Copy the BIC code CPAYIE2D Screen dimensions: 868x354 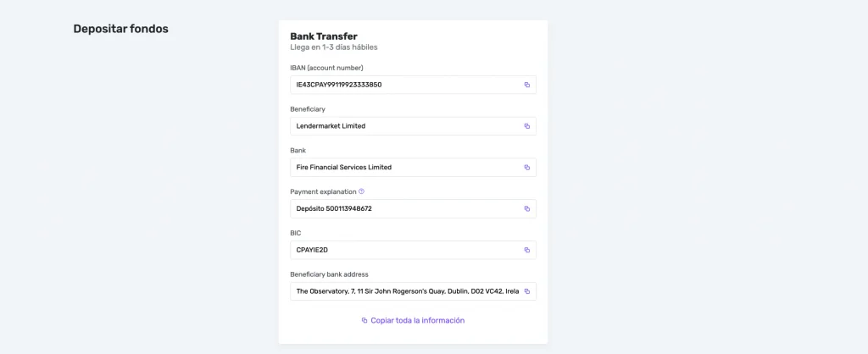tap(526, 250)
